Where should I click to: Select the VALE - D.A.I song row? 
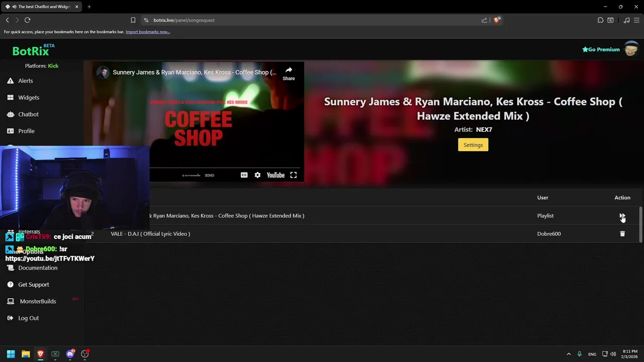pyautogui.click(x=363, y=234)
